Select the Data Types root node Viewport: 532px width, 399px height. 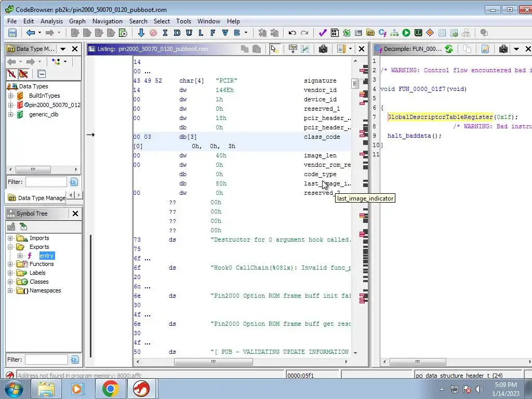33,86
